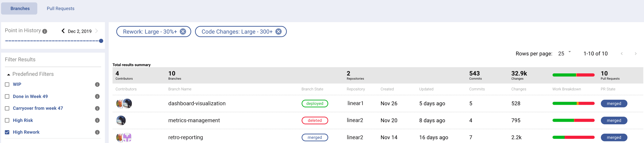The height and width of the screenshot is (143, 644).
Task: Click work breakdown bar for dashboard-visualization
Action: [573, 104]
